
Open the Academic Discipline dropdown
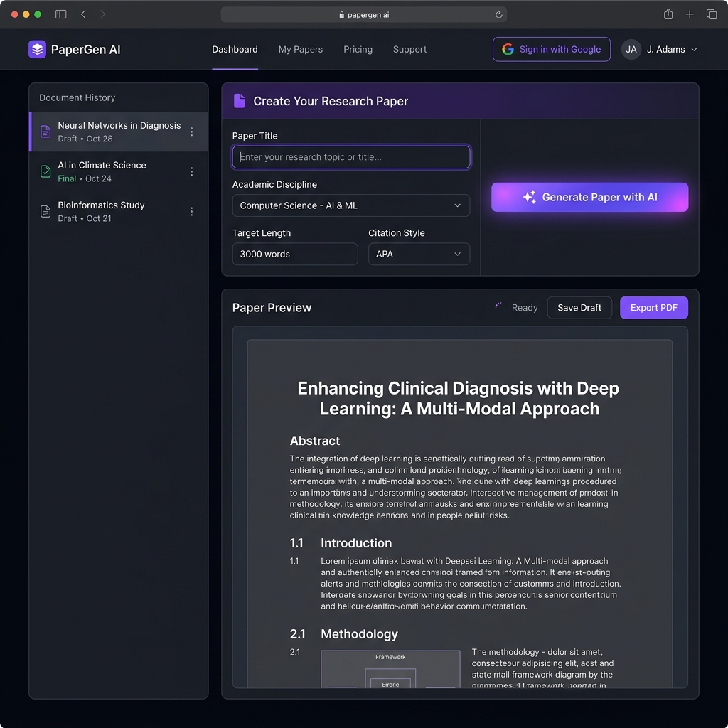pos(351,205)
